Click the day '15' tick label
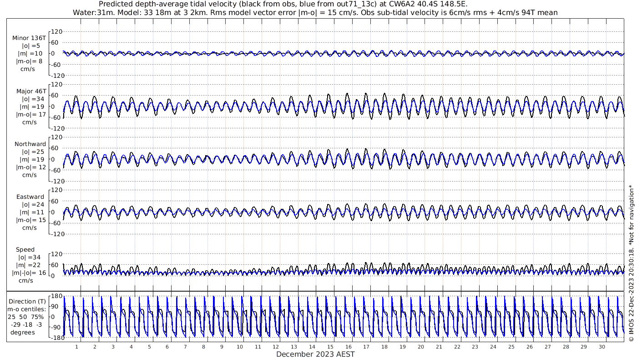The height and width of the screenshot is (364, 637). coord(330,347)
